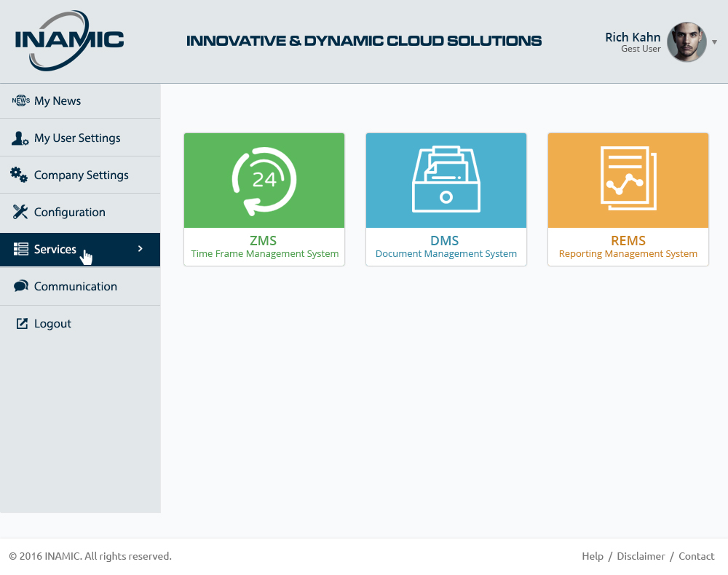Image resolution: width=728 pixels, height=575 pixels.
Task: Click the ZMS 24-hour clock icon
Action: click(264, 181)
